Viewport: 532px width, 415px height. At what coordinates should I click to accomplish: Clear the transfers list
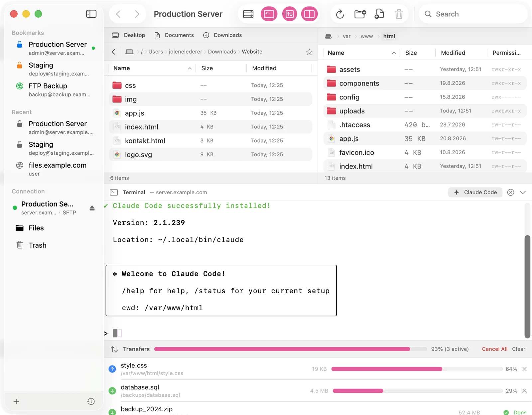tap(519, 349)
